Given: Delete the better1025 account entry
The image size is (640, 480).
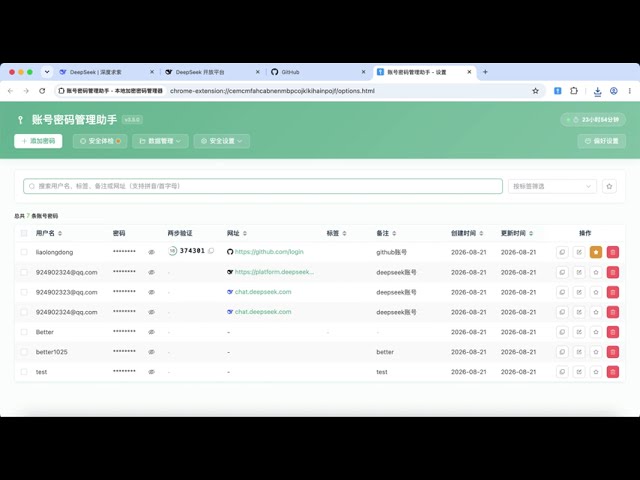Looking at the screenshot, I should 613,352.
